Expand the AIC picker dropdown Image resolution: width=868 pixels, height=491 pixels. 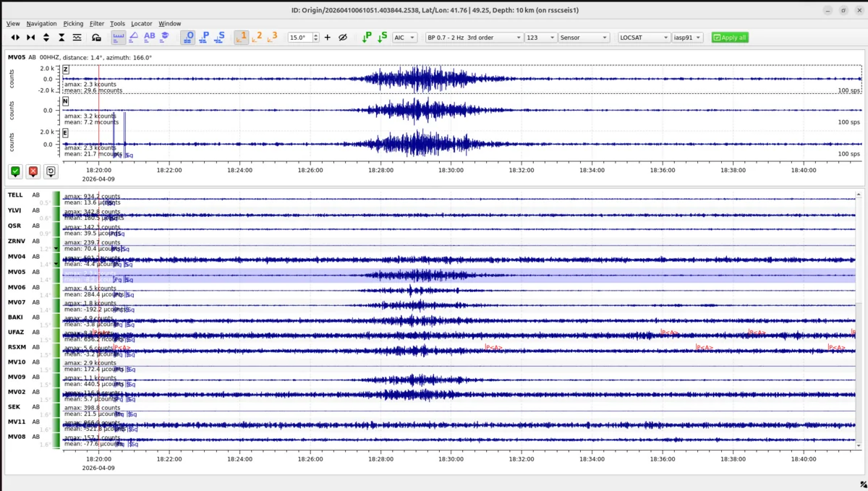(405, 38)
